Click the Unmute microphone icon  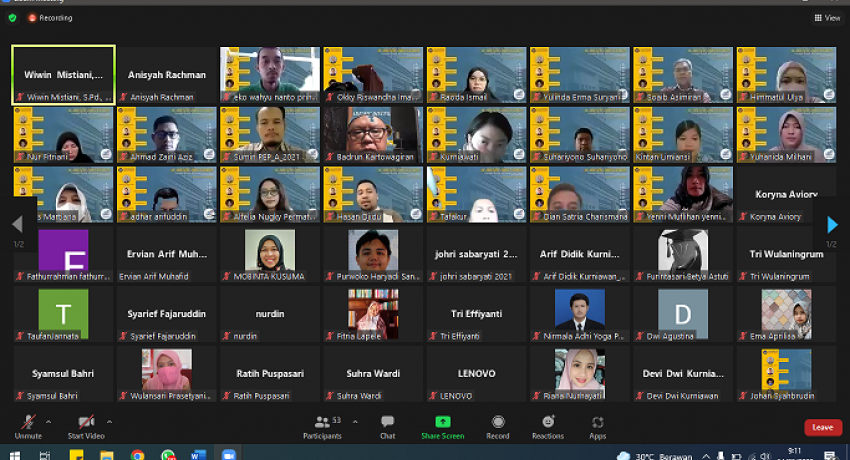point(28,422)
